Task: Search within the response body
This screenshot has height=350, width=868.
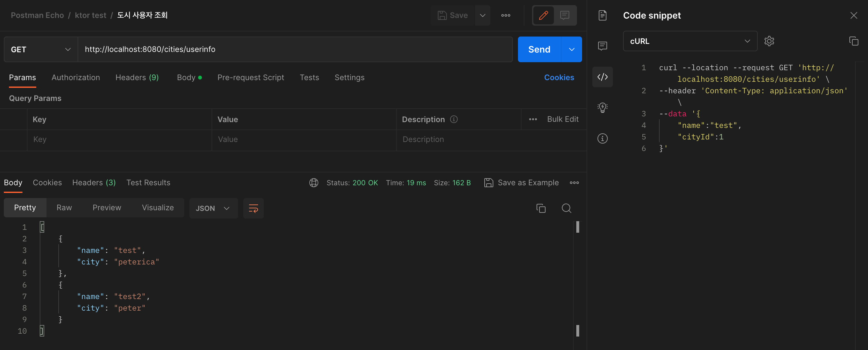Action: click(566, 208)
